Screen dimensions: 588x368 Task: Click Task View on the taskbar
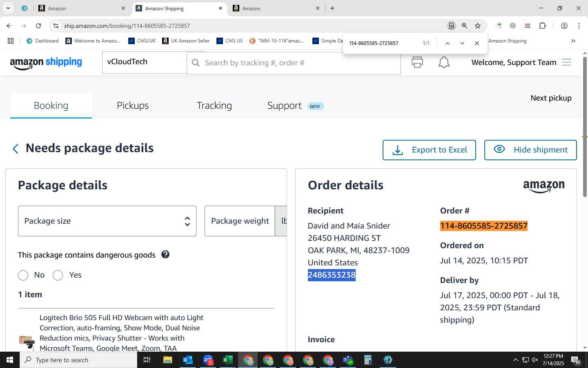pos(147,360)
